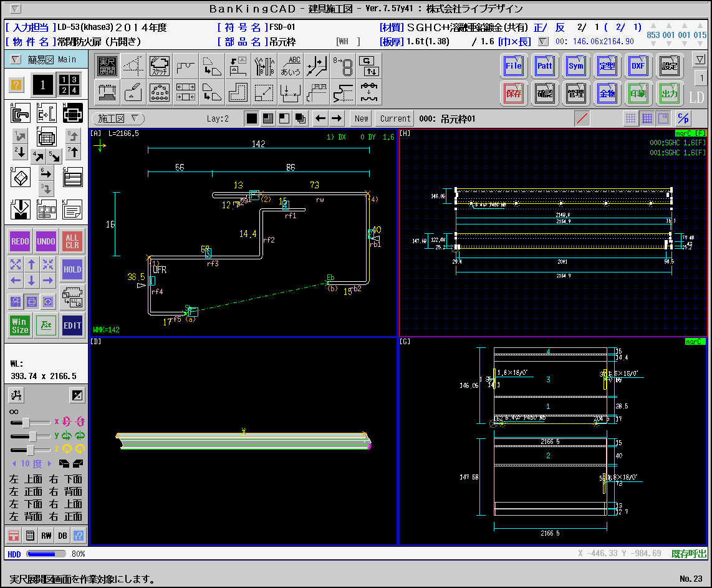Click the 印刷 print button
Image resolution: width=712 pixels, height=588 pixels.
pyautogui.click(x=638, y=94)
